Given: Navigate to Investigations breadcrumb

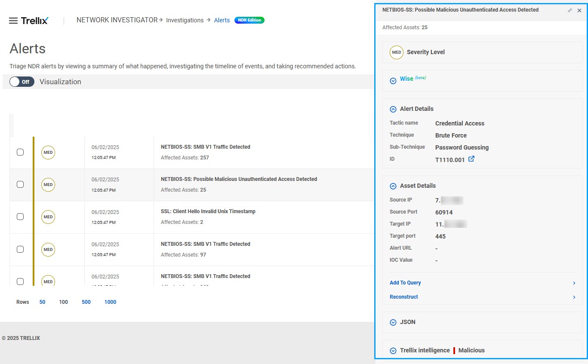Looking at the screenshot, I should click(185, 20).
